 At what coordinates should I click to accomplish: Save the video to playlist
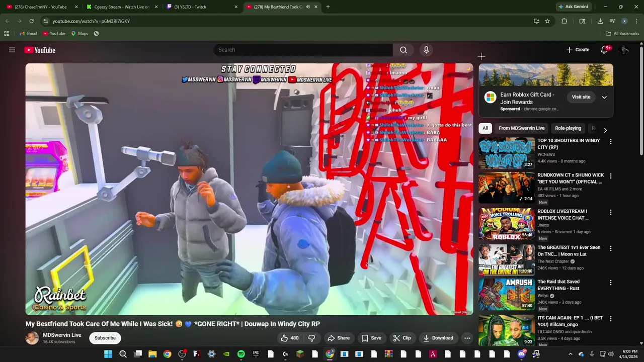click(x=371, y=338)
